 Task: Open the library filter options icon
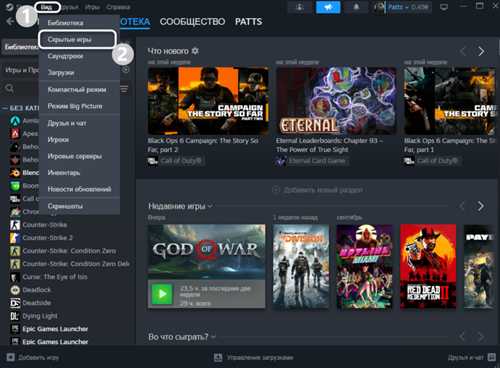(x=124, y=89)
